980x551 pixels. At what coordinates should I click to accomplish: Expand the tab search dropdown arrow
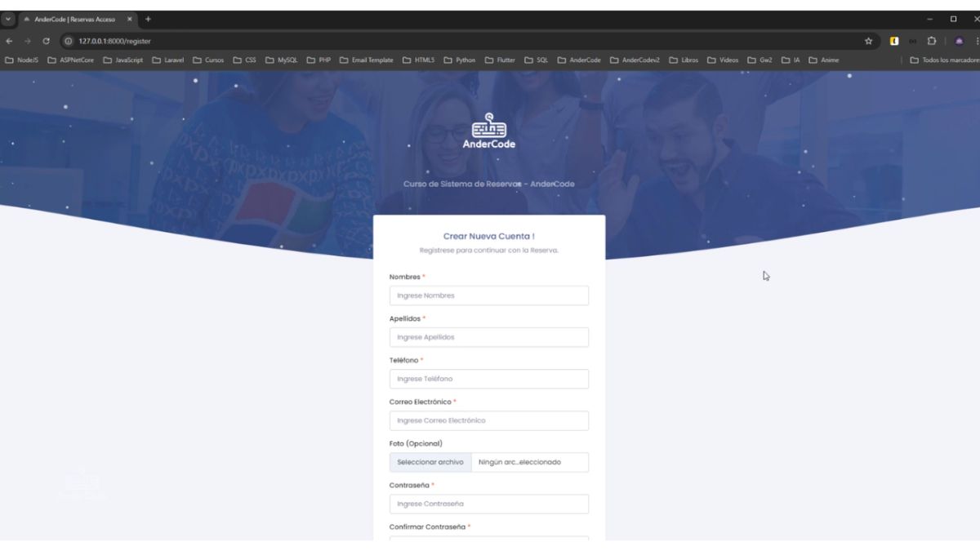click(9, 19)
